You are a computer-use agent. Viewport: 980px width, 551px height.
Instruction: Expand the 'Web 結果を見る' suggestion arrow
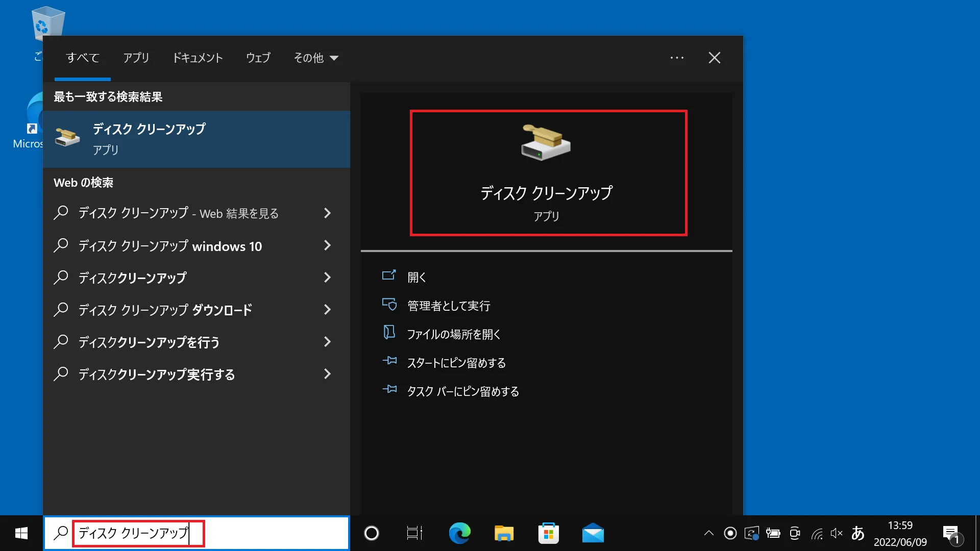click(x=327, y=213)
